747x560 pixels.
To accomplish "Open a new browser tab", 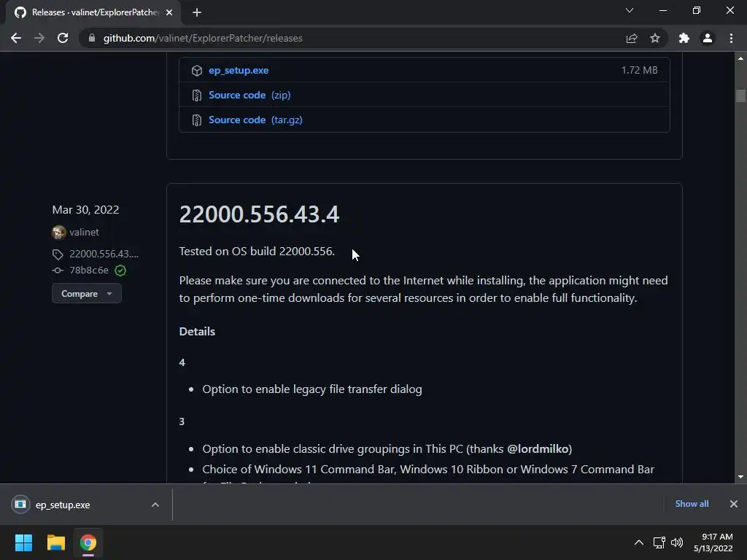I will (197, 12).
